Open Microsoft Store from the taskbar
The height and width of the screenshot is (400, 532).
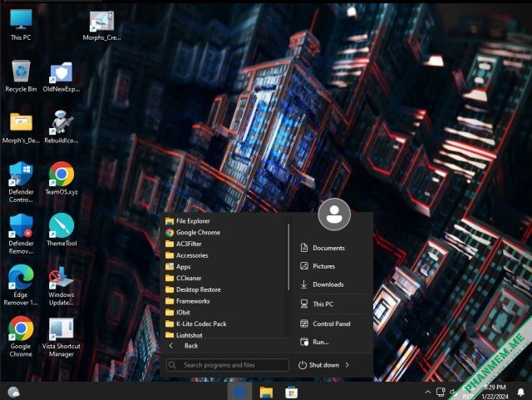pyautogui.click(x=291, y=393)
